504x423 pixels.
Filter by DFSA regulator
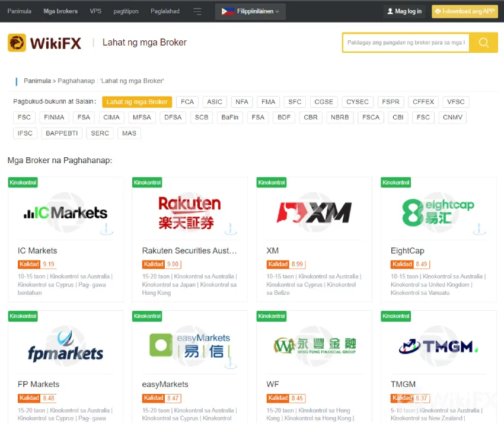[x=173, y=117]
